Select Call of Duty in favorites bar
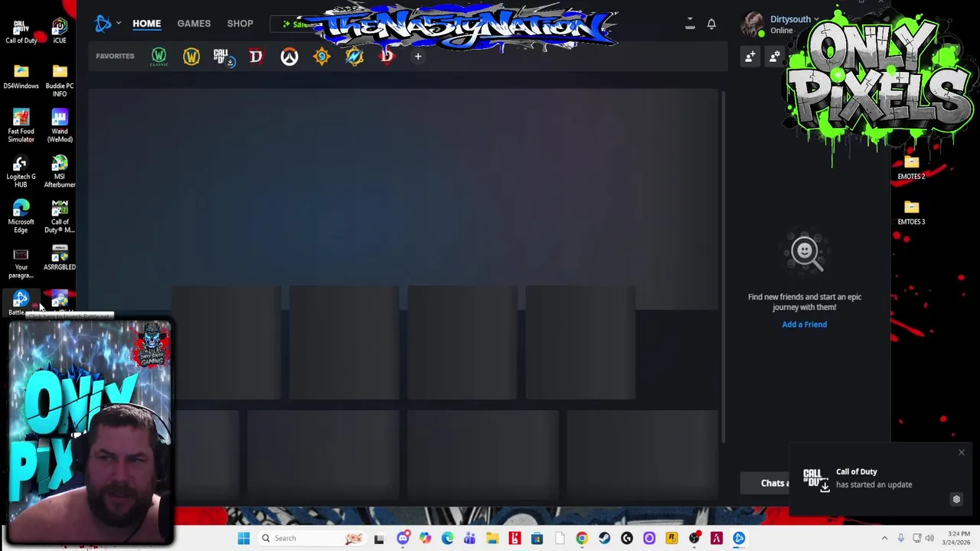This screenshot has width=980, height=551. pos(223,56)
